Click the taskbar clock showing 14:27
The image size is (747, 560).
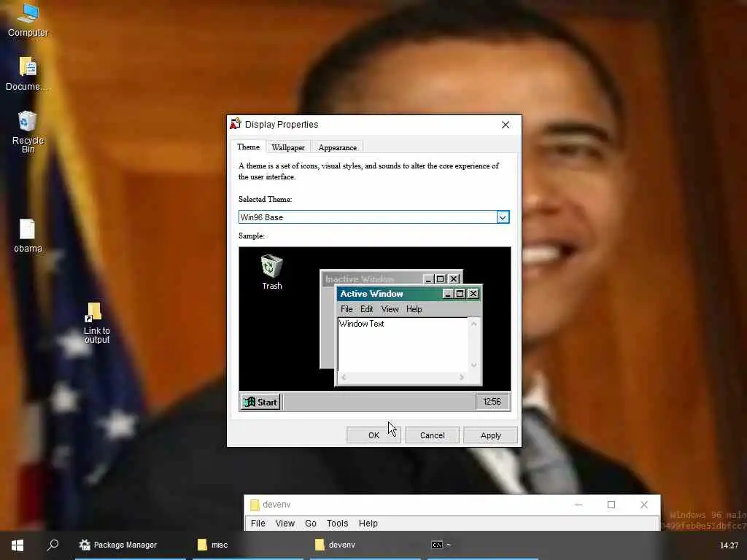[x=729, y=545]
